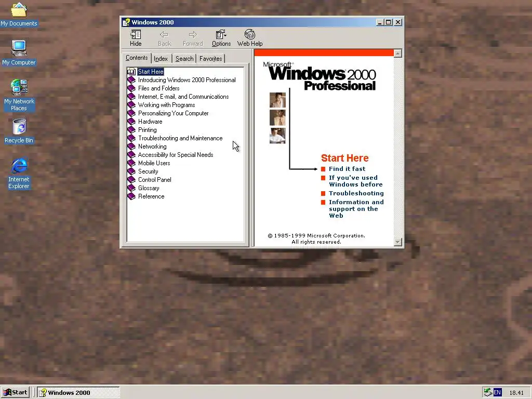Select 'Files and Folders' topic text
The height and width of the screenshot is (399, 532).
click(x=158, y=88)
